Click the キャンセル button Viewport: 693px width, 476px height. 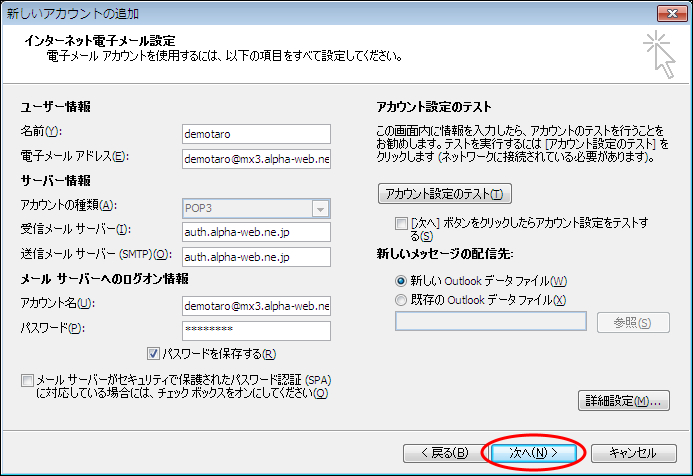(633, 453)
